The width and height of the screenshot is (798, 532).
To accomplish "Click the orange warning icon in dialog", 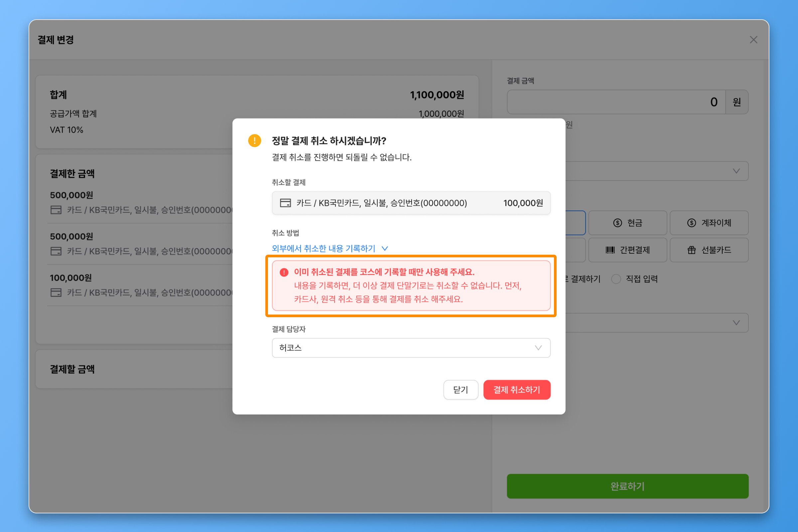I will pos(254,140).
